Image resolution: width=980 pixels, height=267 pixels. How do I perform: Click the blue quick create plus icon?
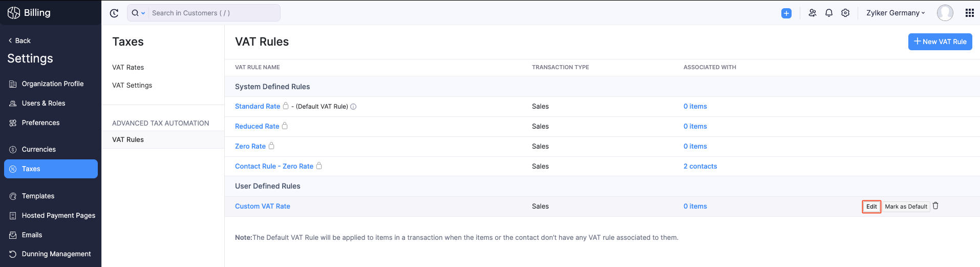tap(786, 13)
